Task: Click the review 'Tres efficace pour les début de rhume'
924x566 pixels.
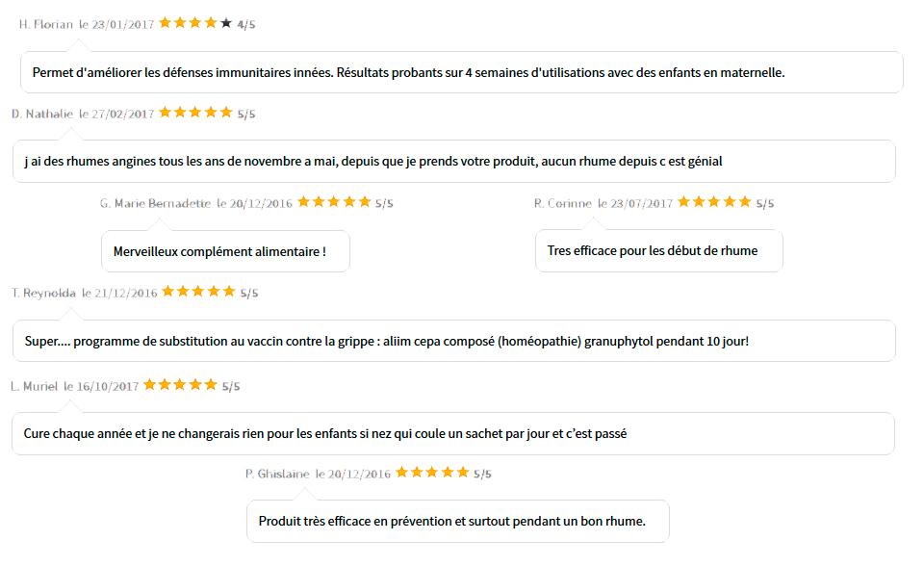Action: click(658, 250)
